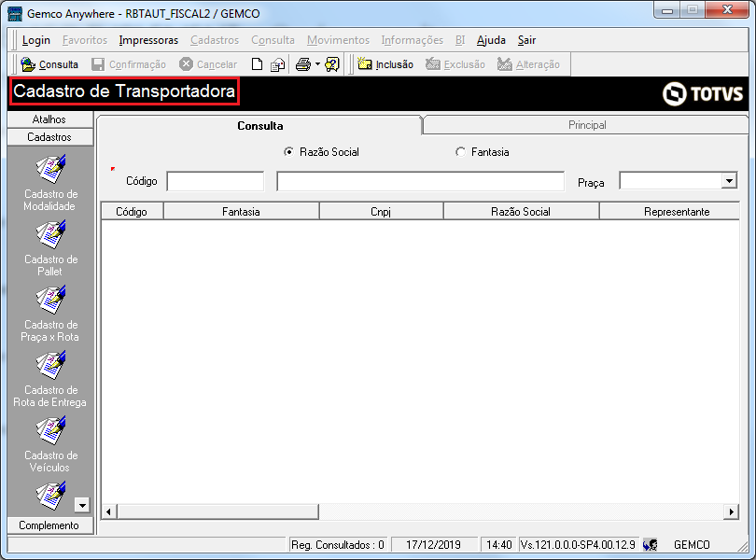This screenshot has width=756, height=560.
Task: Click the horizontal scrollbar left arrow
Action: tap(109, 511)
